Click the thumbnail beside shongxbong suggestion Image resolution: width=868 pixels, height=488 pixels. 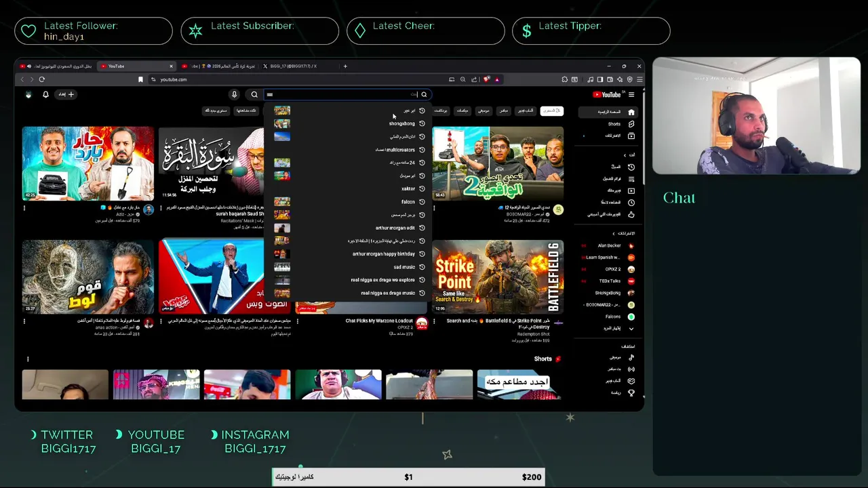click(x=282, y=123)
